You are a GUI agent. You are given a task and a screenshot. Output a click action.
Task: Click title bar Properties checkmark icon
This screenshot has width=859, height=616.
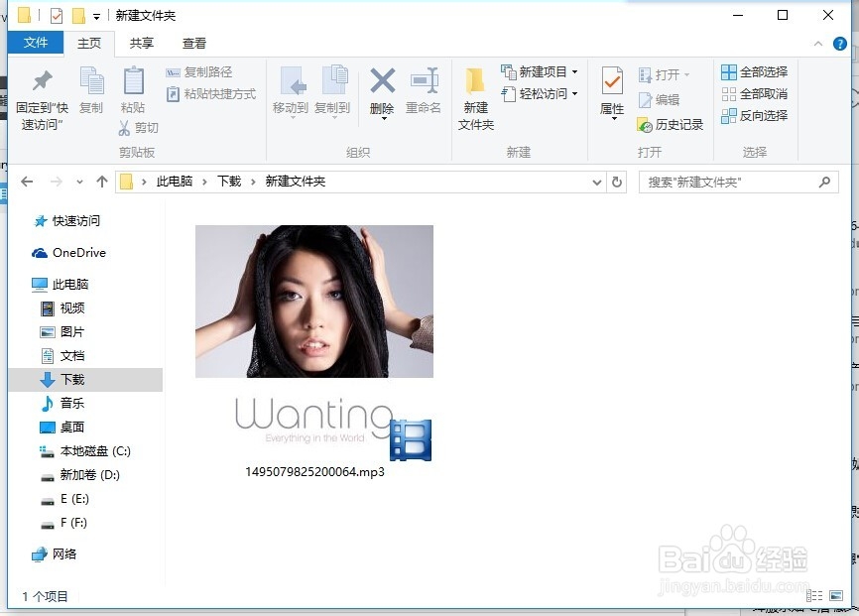(x=57, y=15)
